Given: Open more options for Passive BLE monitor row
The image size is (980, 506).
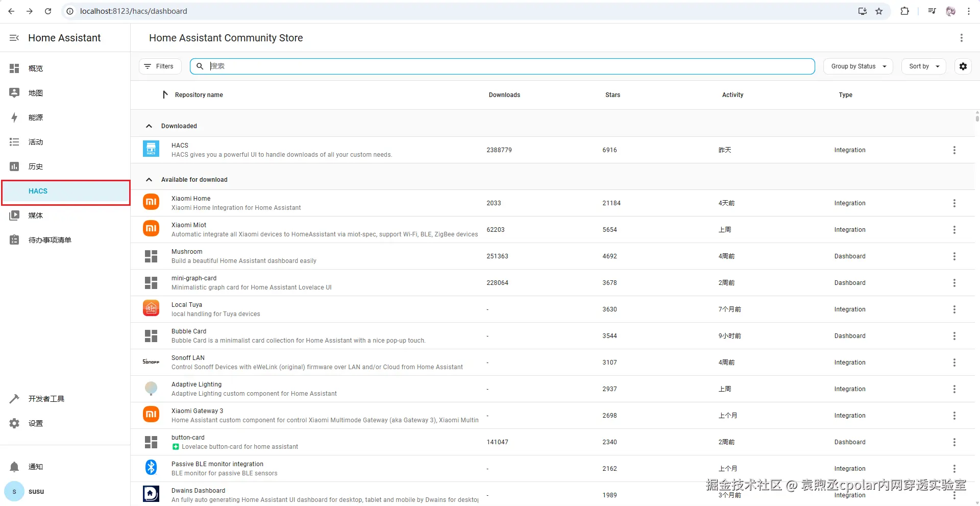Looking at the screenshot, I should (x=954, y=469).
